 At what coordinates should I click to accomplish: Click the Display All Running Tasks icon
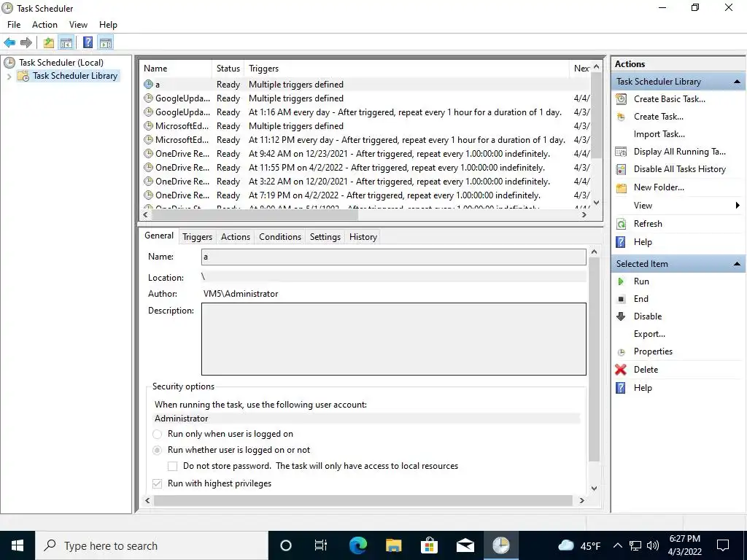621,152
